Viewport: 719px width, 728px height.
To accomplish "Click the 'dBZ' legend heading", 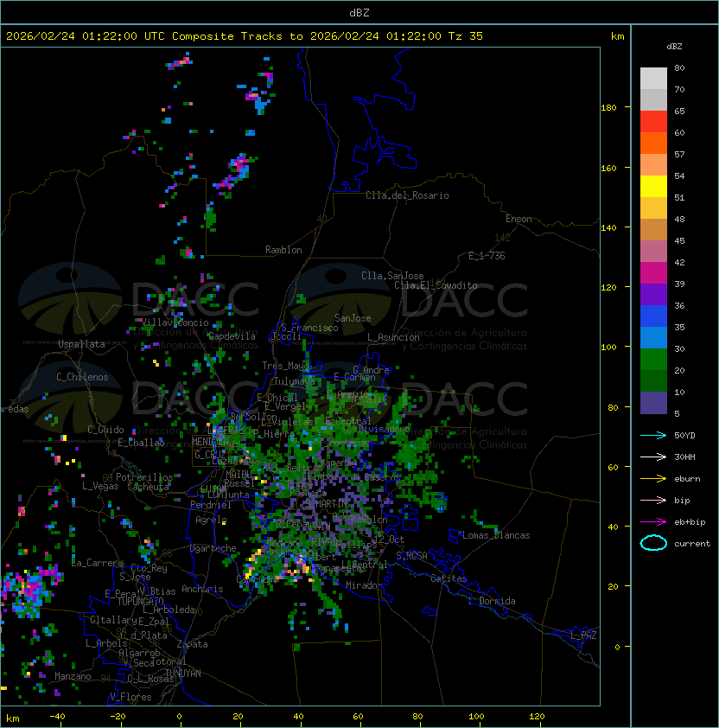I will click(674, 47).
